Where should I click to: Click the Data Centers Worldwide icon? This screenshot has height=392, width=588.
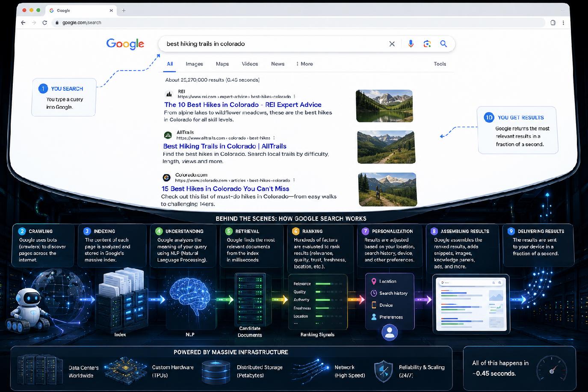41,368
